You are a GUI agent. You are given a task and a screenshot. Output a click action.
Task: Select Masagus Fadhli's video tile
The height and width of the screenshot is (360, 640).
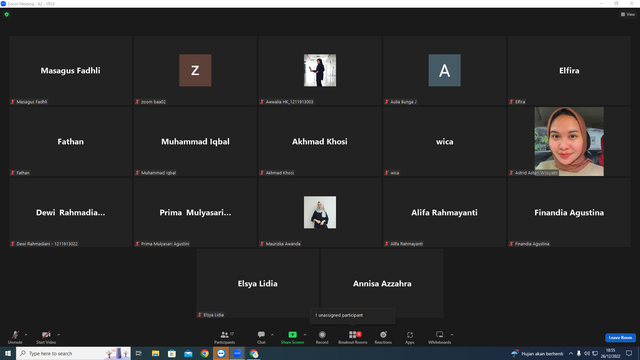pyautogui.click(x=71, y=71)
